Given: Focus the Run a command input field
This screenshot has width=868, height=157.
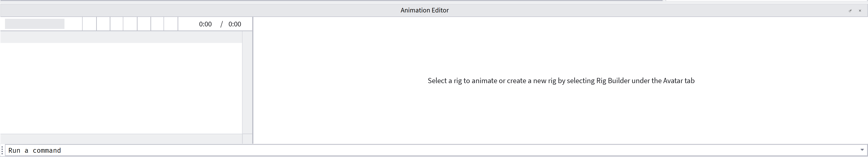Looking at the screenshot, I should tap(404, 150).
